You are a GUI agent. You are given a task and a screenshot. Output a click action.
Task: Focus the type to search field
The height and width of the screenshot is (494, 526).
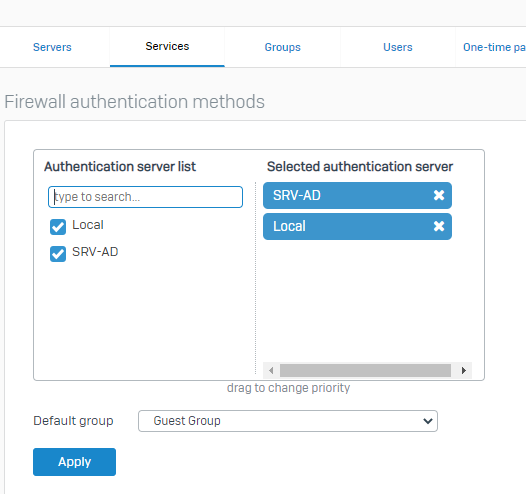145,197
